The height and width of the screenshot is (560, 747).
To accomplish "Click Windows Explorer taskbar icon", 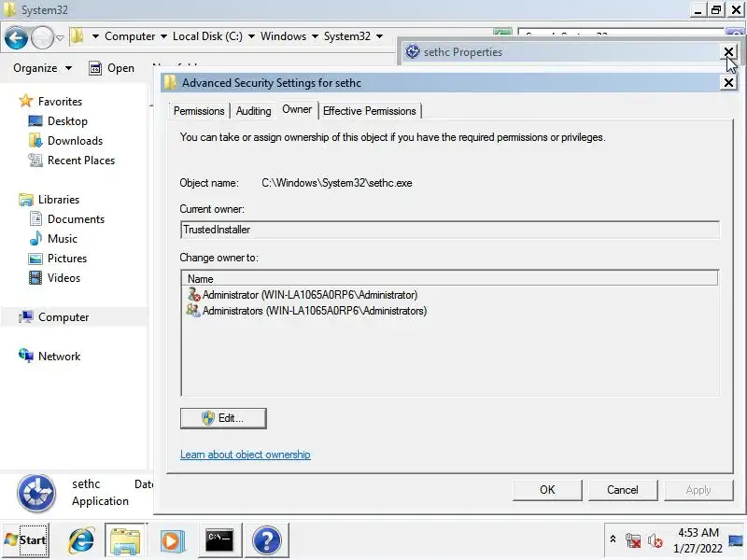I will click(x=125, y=540).
